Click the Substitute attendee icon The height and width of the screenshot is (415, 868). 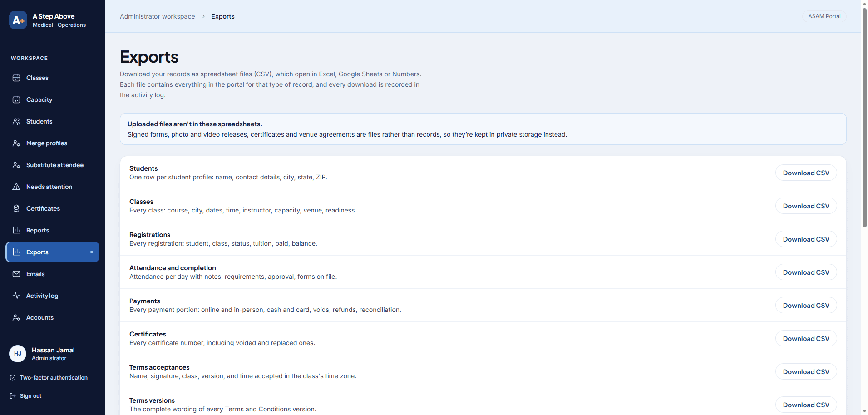coord(16,165)
